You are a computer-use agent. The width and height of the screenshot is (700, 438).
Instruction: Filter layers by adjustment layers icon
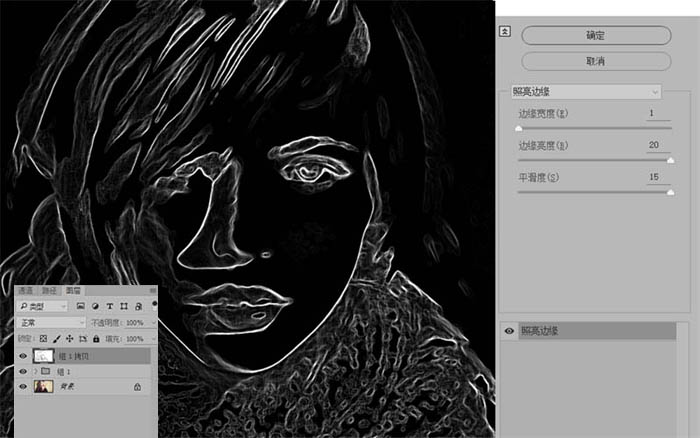pos(95,306)
